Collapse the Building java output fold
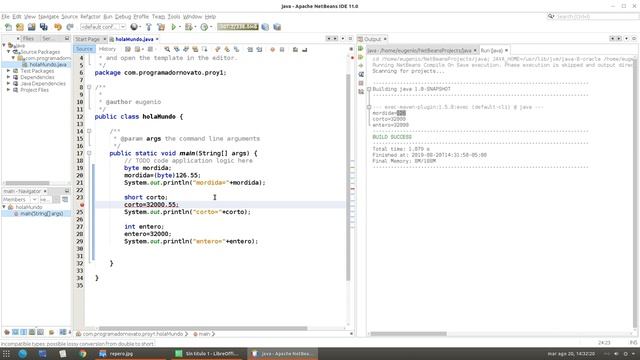This screenshot has height=360, width=640. coord(369,89)
